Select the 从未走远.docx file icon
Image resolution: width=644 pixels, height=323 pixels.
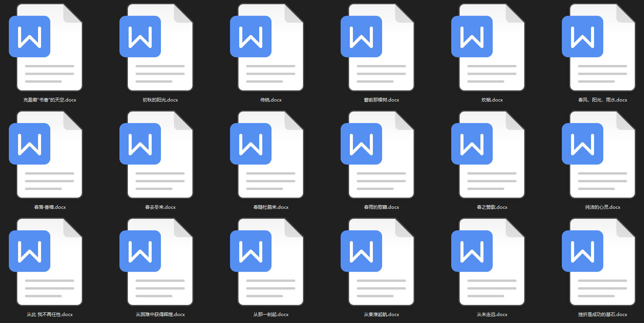(488, 262)
